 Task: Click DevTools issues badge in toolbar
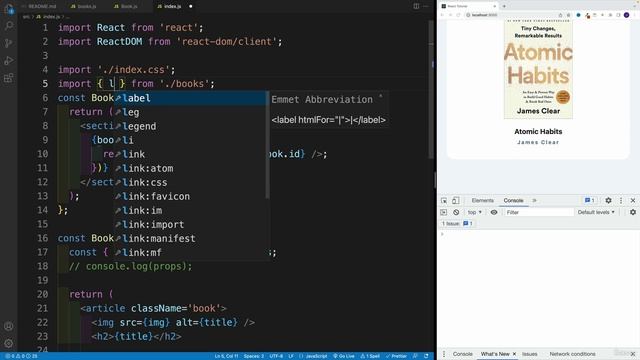[589, 200]
